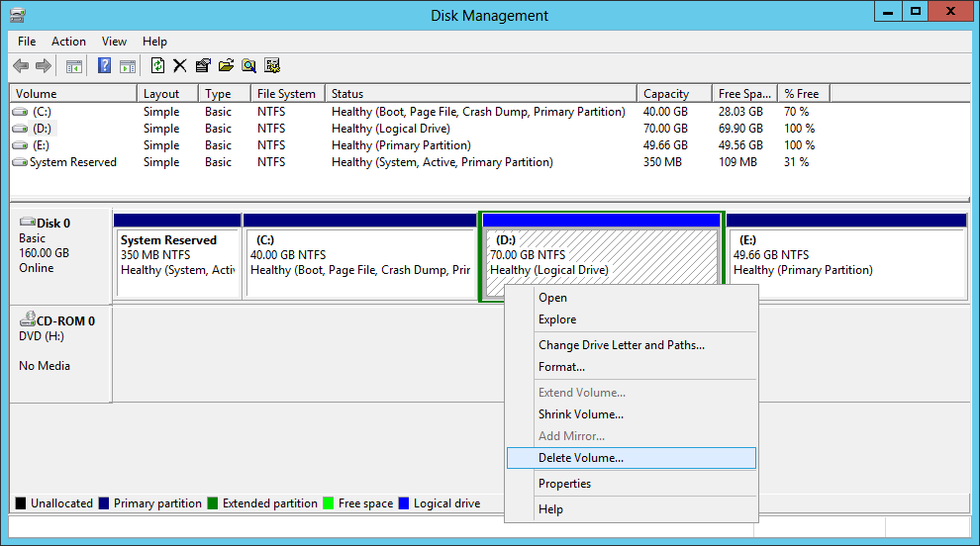Select the System Reserved partition block
The height and width of the screenshot is (546, 980).
(x=177, y=257)
